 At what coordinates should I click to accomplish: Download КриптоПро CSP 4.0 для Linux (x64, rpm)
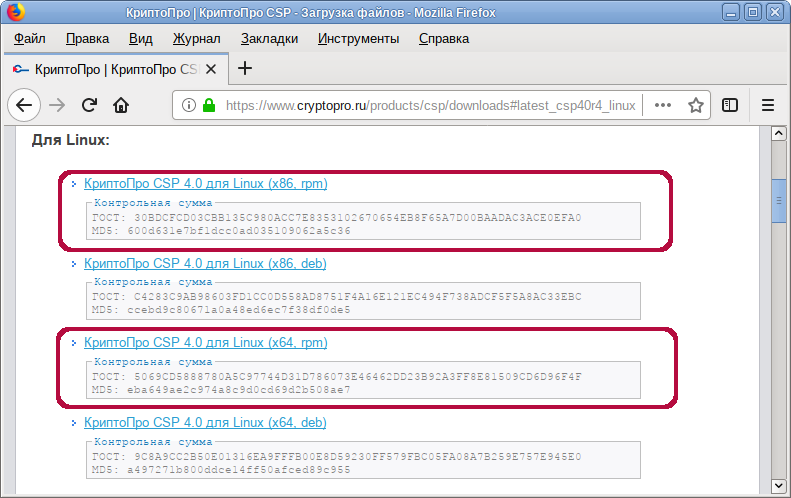pyautogui.click(x=205, y=343)
